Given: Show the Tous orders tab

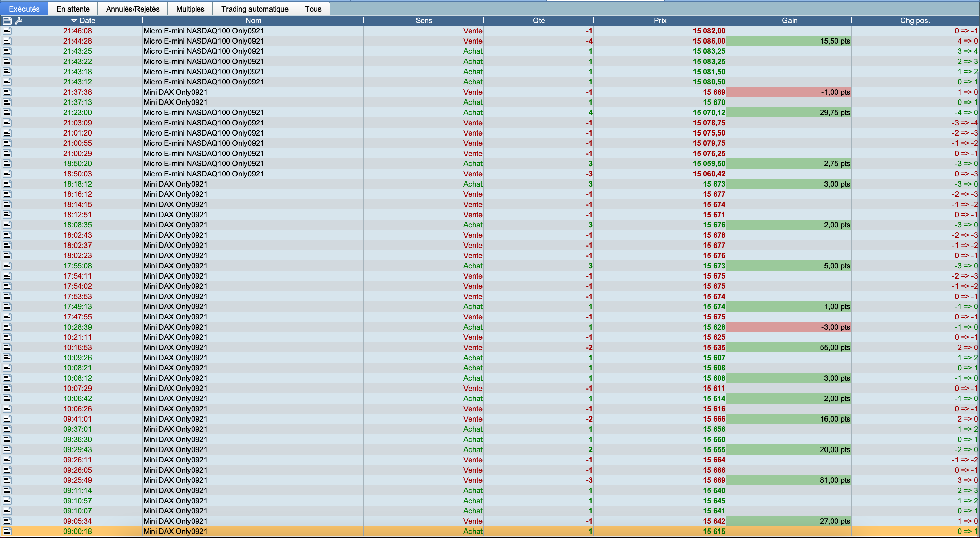Looking at the screenshot, I should pyautogui.click(x=313, y=9).
